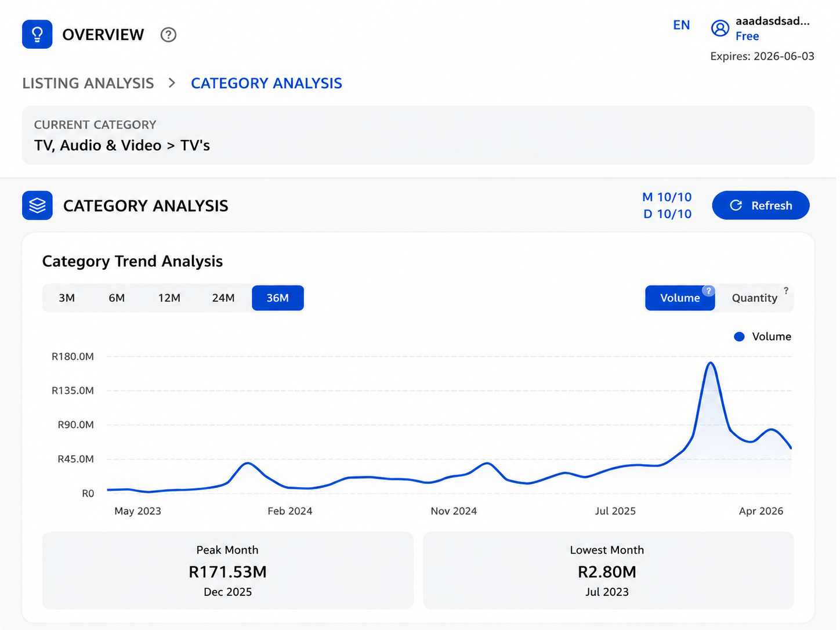Toggle chart to Quantity view

754,298
